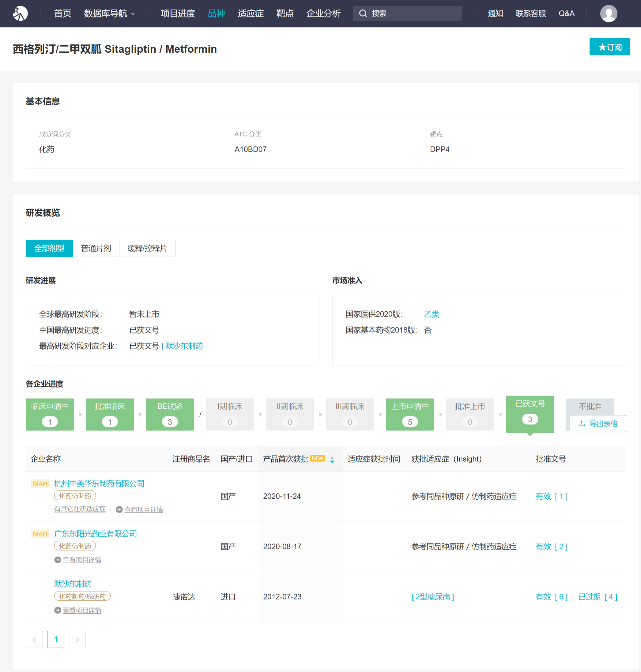Open the Q&A link
The image size is (641, 672).
[x=567, y=13]
